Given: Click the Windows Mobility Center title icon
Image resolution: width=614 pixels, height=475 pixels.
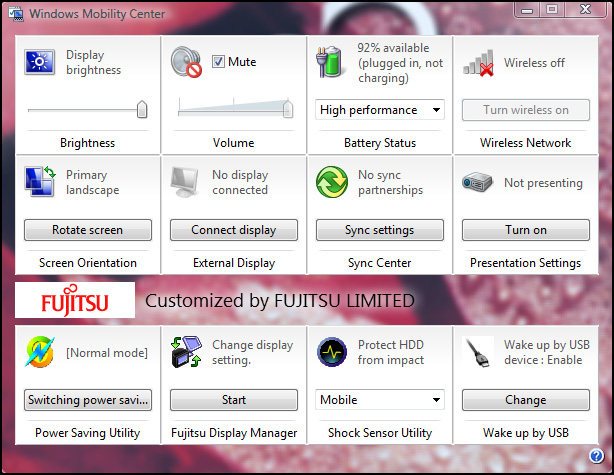Looking at the screenshot, I should coord(16,14).
